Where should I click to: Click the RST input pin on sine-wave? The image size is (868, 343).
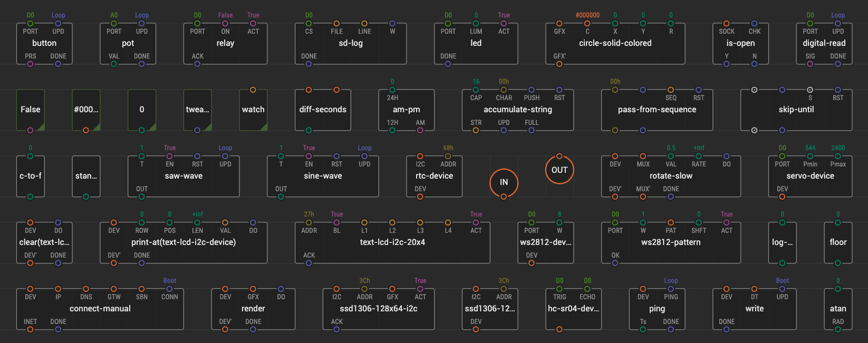click(x=337, y=156)
